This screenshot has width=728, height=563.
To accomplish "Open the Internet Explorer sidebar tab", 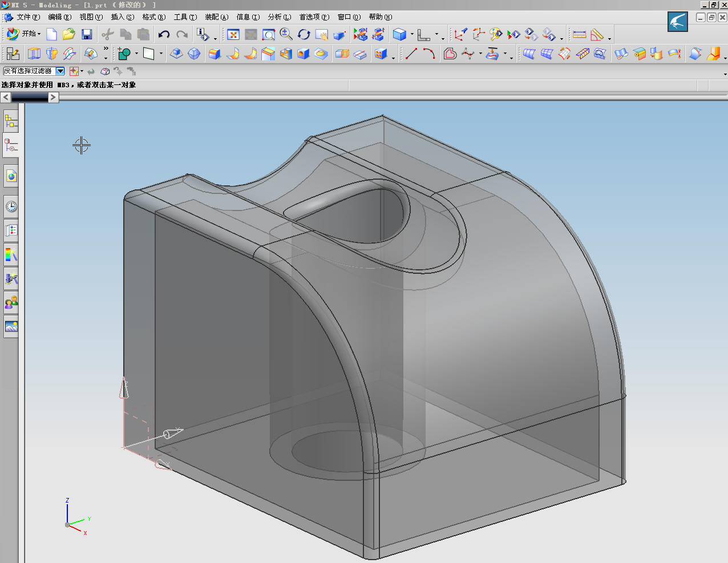I will tap(11, 176).
